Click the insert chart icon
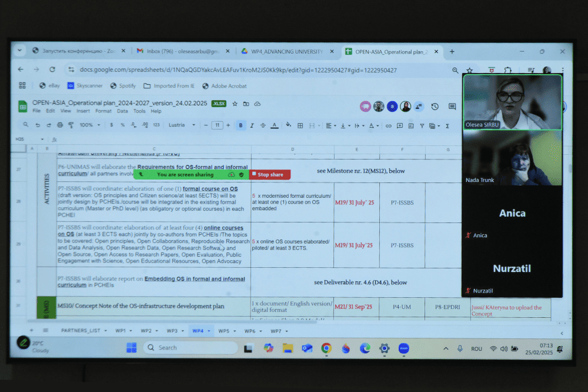 [x=411, y=126]
